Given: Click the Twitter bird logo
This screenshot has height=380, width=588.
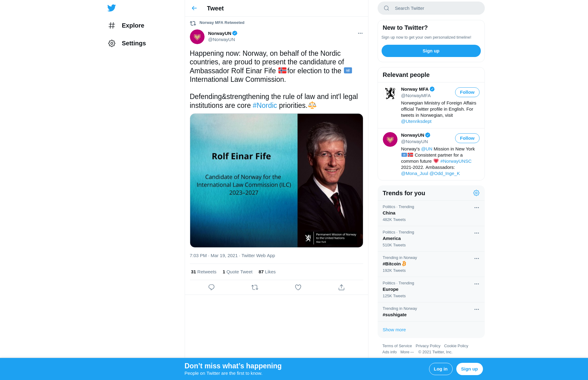Looking at the screenshot, I should pos(111,8).
